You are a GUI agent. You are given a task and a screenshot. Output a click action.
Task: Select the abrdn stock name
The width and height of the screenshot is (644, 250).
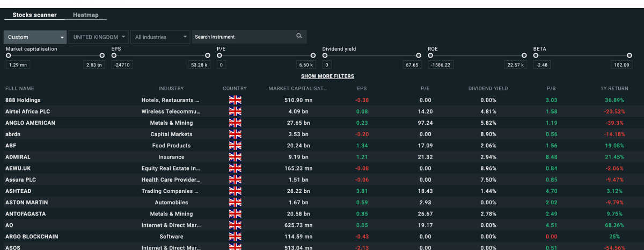[13, 134]
